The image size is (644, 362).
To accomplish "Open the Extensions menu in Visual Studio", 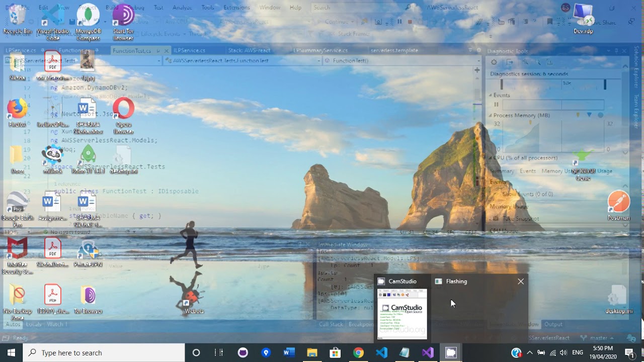I will (236, 8).
